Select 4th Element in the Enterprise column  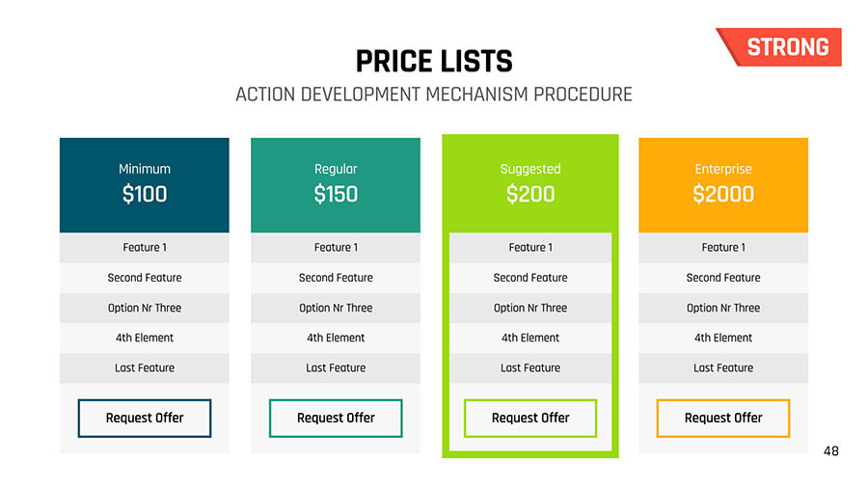point(723,338)
